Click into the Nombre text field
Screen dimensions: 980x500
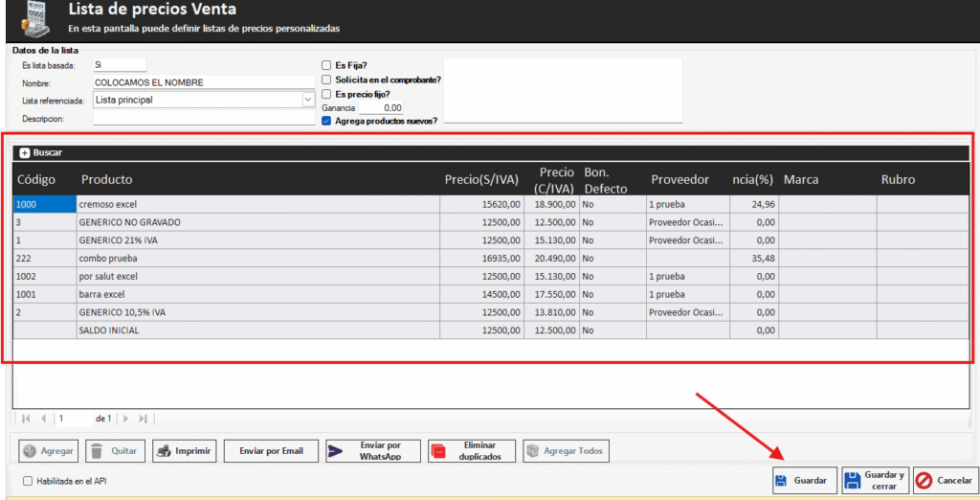[204, 82]
